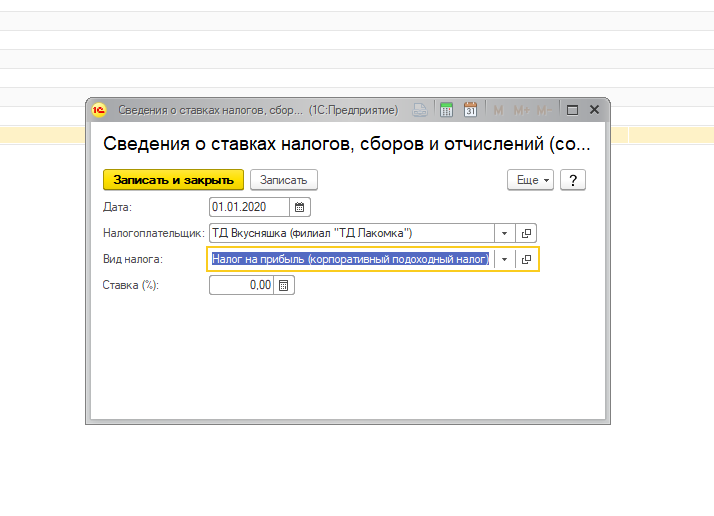Open help with the question mark button
The image size is (714, 516).
pyautogui.click(x=573, y=180)
